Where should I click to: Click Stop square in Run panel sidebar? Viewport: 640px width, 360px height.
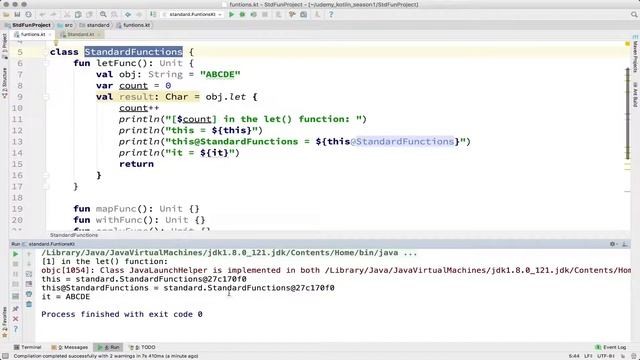coord(16,264)
